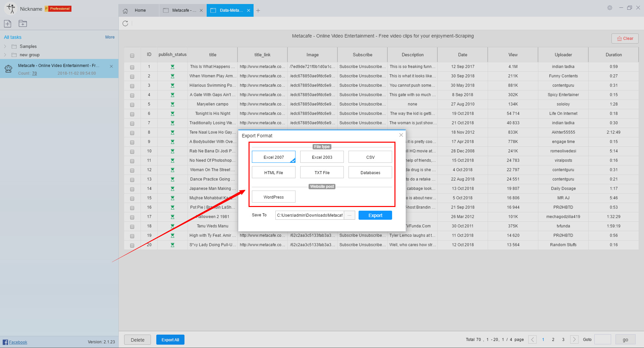Open the settings gear icon

click(610, 8)
